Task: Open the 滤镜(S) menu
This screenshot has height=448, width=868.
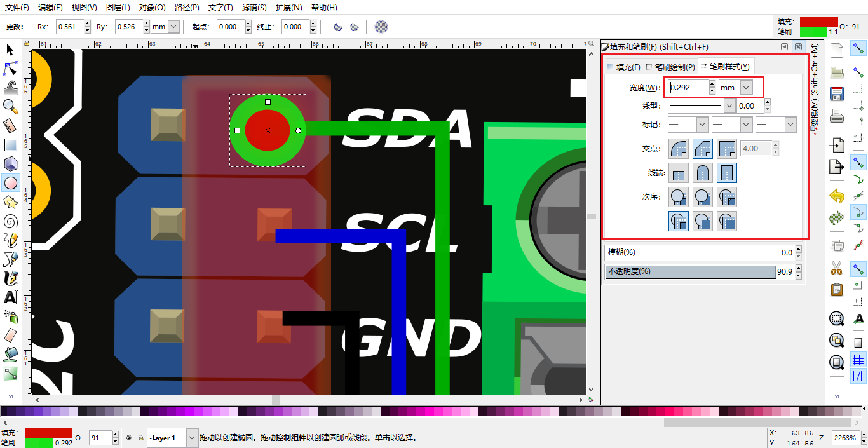Action: (x=255, y=8)
